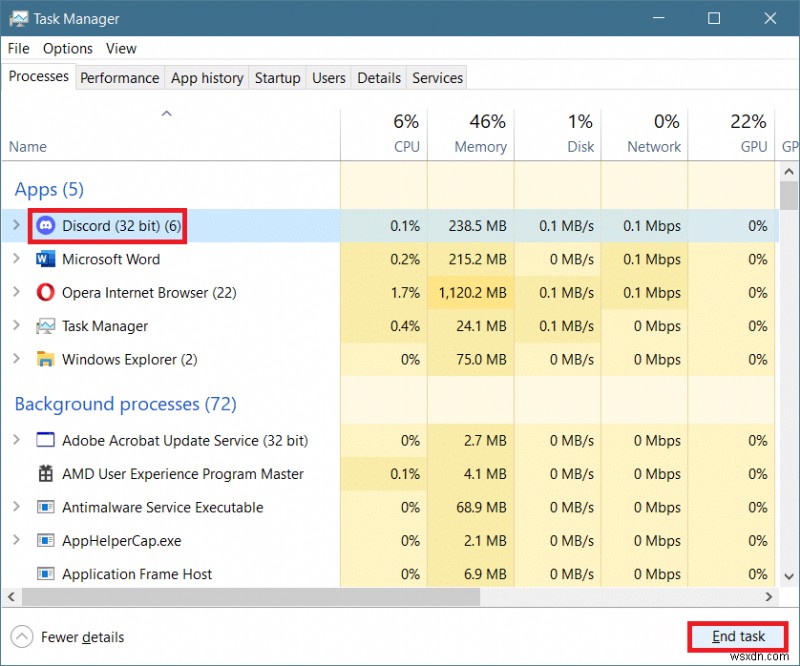Click the Task Manager process icon

click(x=46, y=326)
